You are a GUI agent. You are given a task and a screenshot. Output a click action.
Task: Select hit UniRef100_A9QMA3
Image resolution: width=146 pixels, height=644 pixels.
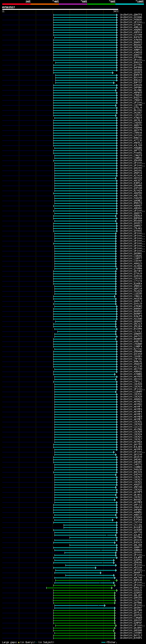(x=131, y=30)
